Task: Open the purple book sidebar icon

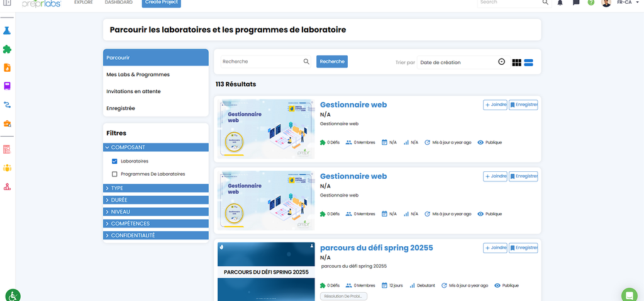Action: click(7, 86)
